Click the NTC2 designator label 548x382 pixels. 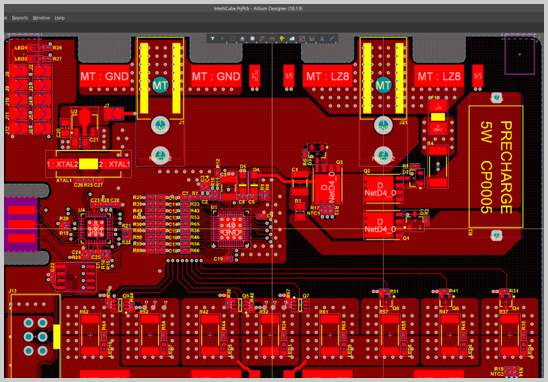[497, 374]
